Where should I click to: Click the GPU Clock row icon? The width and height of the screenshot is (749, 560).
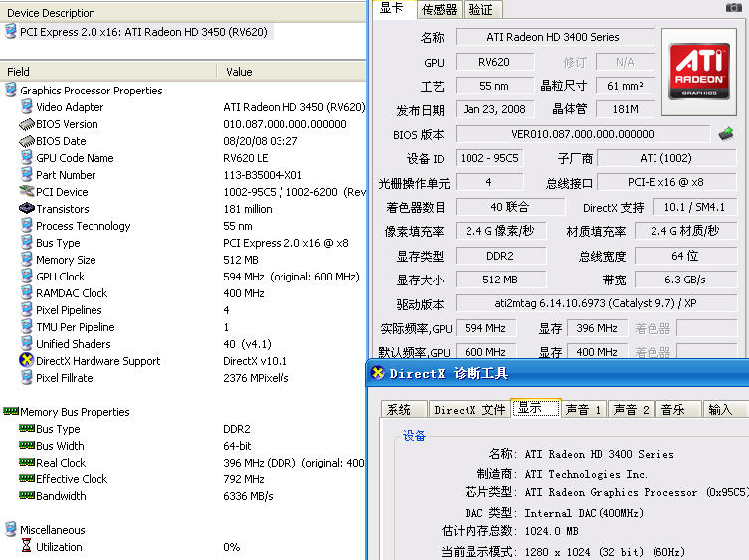[27, 276]
